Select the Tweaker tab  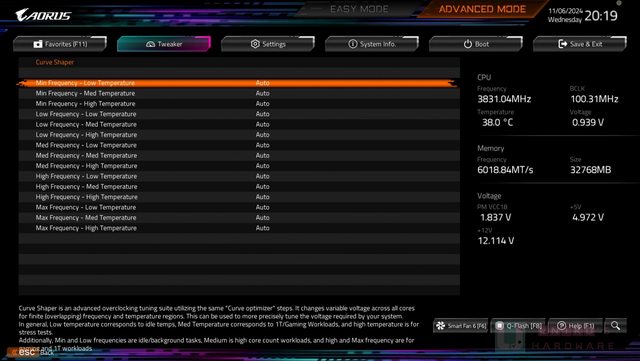pos(164,44)
